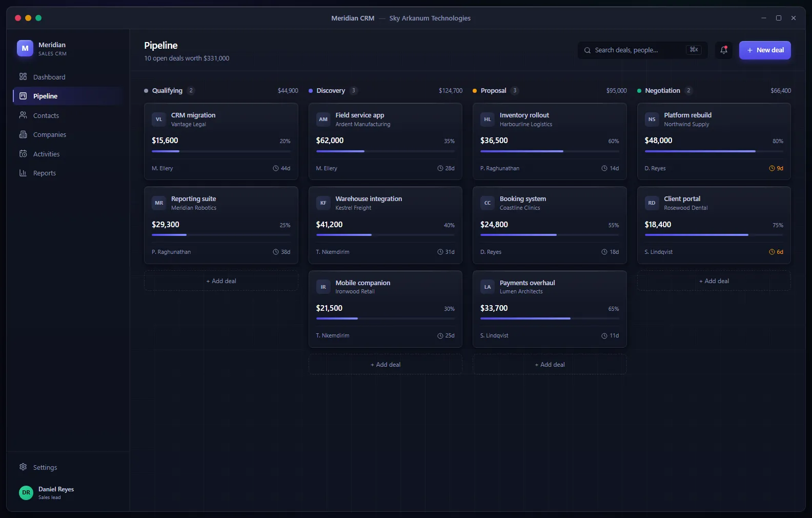The height and width of the screenshot is (518, 812).
Task: Open Settings in the sidebar
Action: pos(68,467)
